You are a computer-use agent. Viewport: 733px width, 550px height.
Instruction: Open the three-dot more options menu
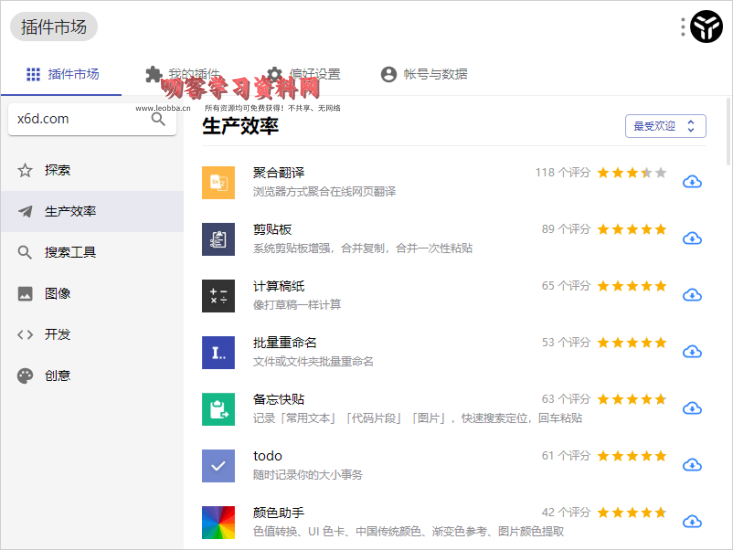coord(683,27)
